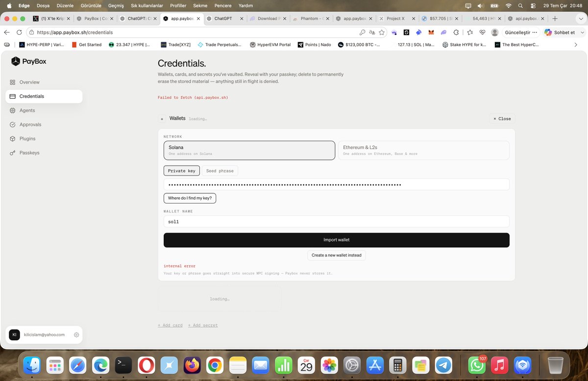The width and height of the screenshot is (588, 381).
Task: Open the Extensions puzzle icon
Action: 456,32
